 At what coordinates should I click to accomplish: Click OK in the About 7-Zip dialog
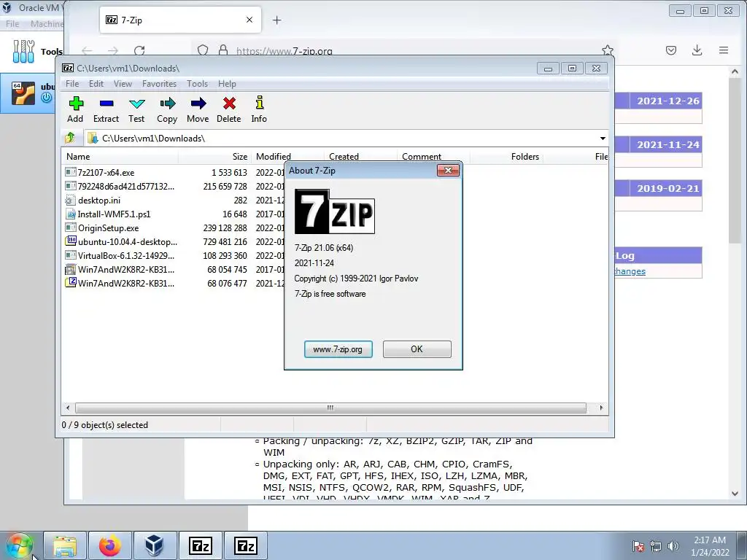tap(417, 349)
